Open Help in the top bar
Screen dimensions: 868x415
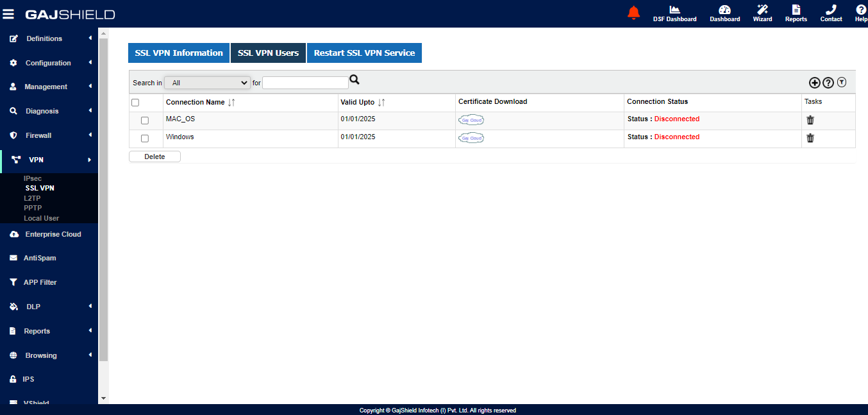[861, 13]
